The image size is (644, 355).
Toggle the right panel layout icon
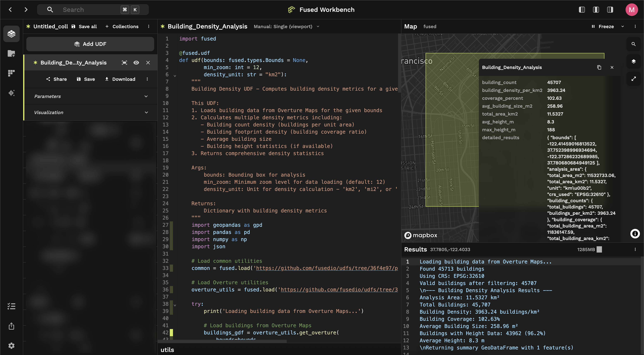tap(610, 9)
